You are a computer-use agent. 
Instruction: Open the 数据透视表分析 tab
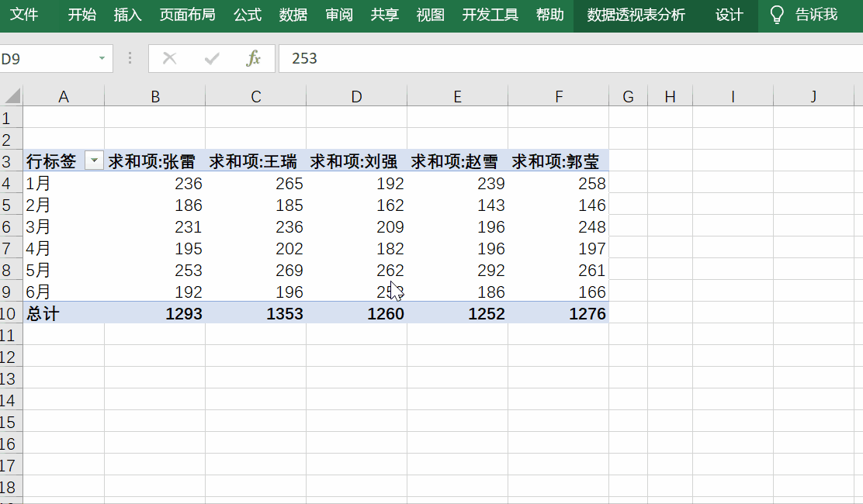coord(636,15)
